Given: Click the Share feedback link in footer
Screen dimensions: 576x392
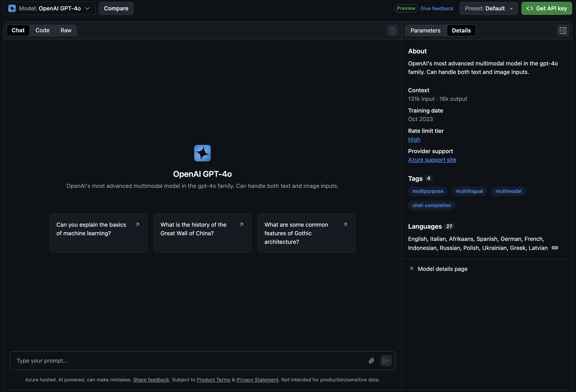Looking at the screenshot, I should [151, 380].
